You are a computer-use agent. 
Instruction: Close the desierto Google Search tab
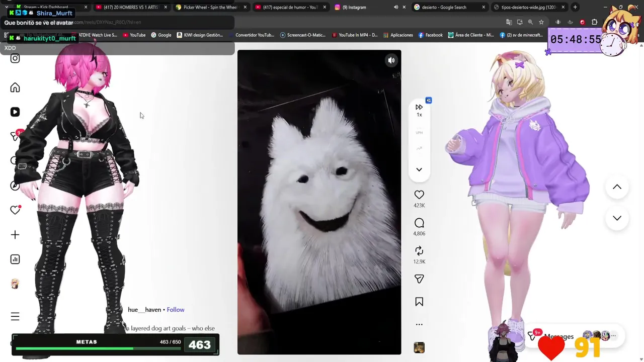point(484,8)
